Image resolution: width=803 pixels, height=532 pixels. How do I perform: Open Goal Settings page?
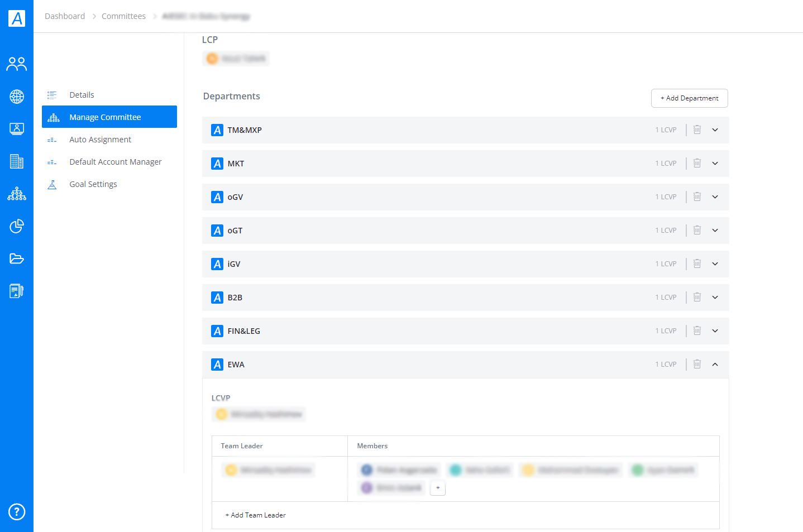pos(109,184)
